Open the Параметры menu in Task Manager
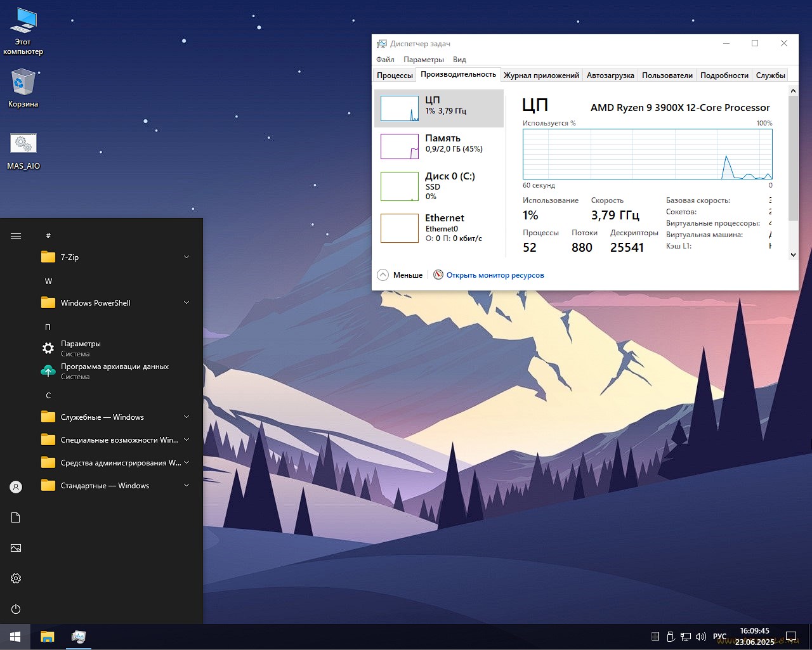The image size is (812, 650). tap(424, 59)
